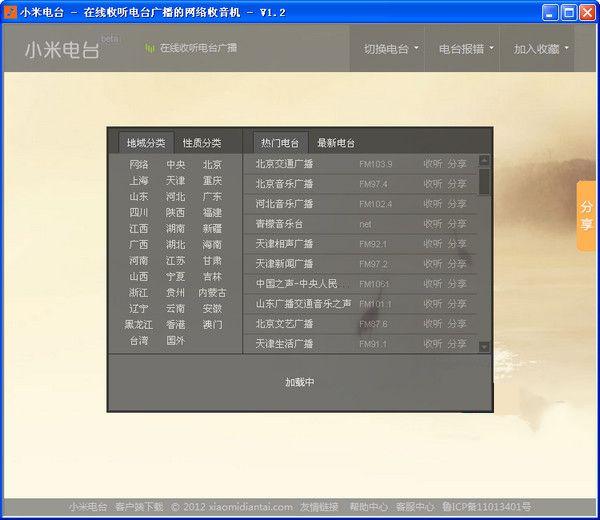
Task: Click 收听 for 北京音乐广播
Action: tap(433, 184)
